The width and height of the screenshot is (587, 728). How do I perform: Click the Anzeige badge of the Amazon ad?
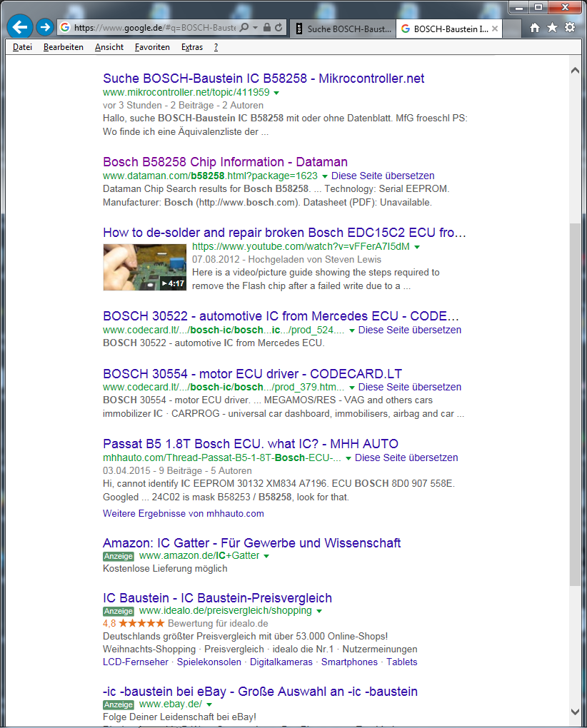[x=119, y=556]
